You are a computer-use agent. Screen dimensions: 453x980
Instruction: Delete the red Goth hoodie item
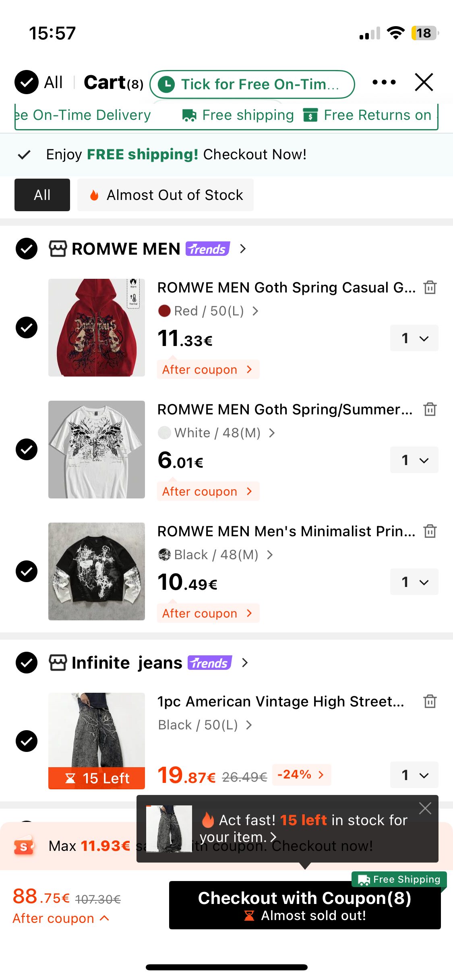430,288
